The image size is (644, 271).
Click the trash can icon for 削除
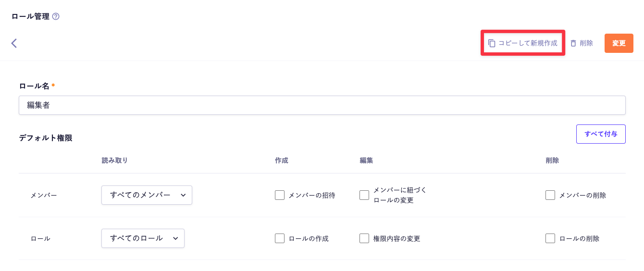[x=573, y=43]
